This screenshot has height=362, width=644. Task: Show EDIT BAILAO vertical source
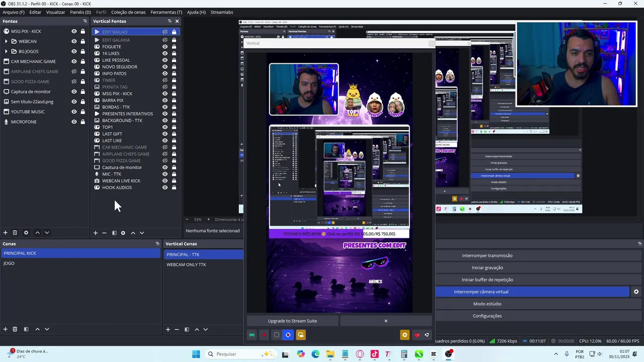[165, 32]
